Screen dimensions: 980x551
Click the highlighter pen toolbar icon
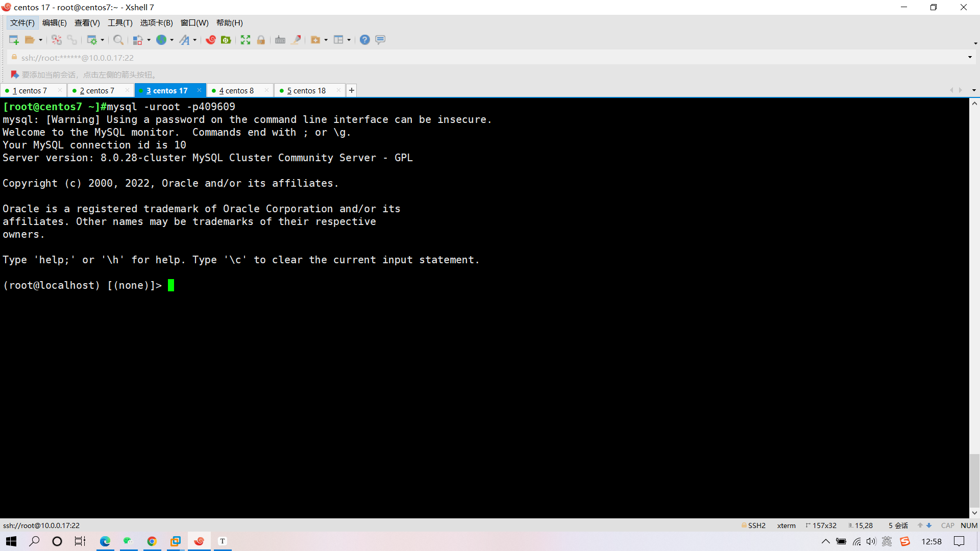click(296, 40)
